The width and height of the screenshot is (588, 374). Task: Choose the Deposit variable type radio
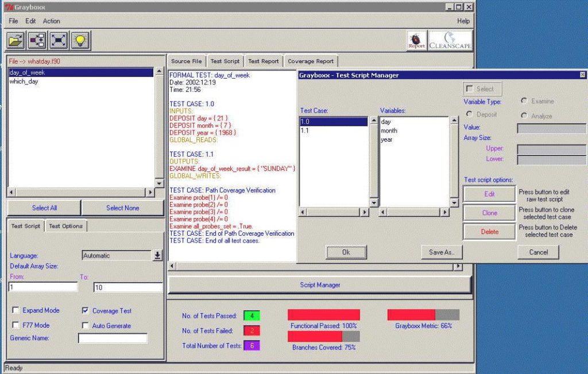click(x=469, y=114)
